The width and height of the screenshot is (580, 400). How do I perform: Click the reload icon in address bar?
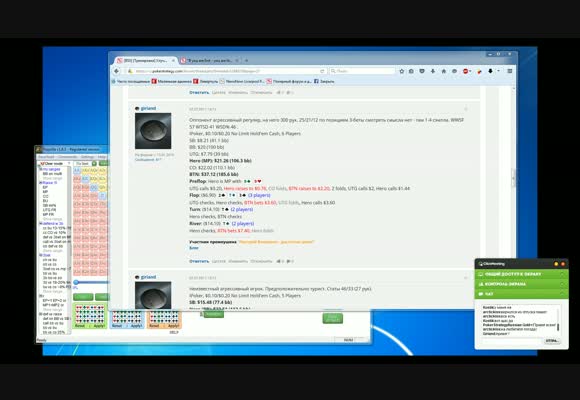click(322, 71)
